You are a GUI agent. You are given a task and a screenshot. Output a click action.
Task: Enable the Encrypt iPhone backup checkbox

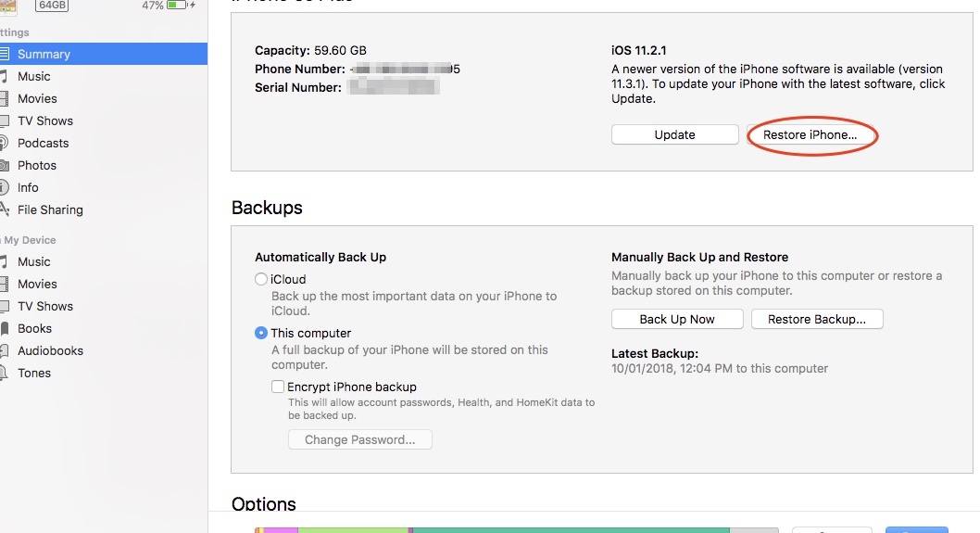(x=278, y=387)
